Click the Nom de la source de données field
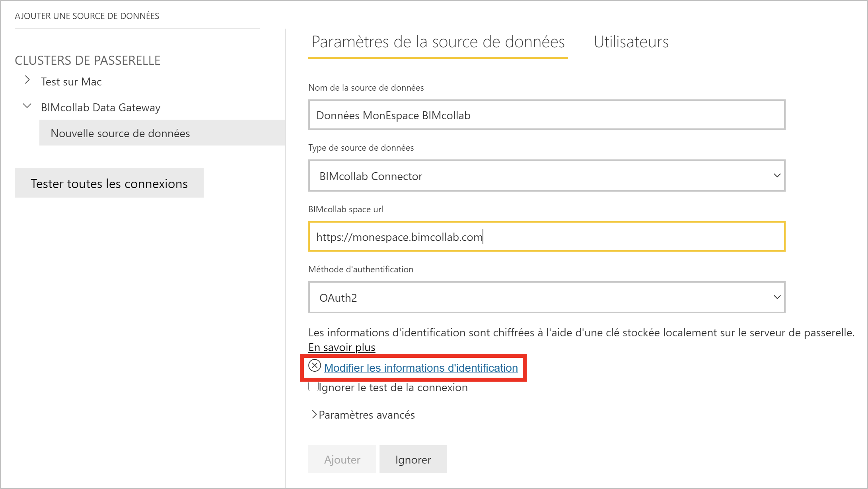Viewport: 868px width, 489px height. (547, 115)
